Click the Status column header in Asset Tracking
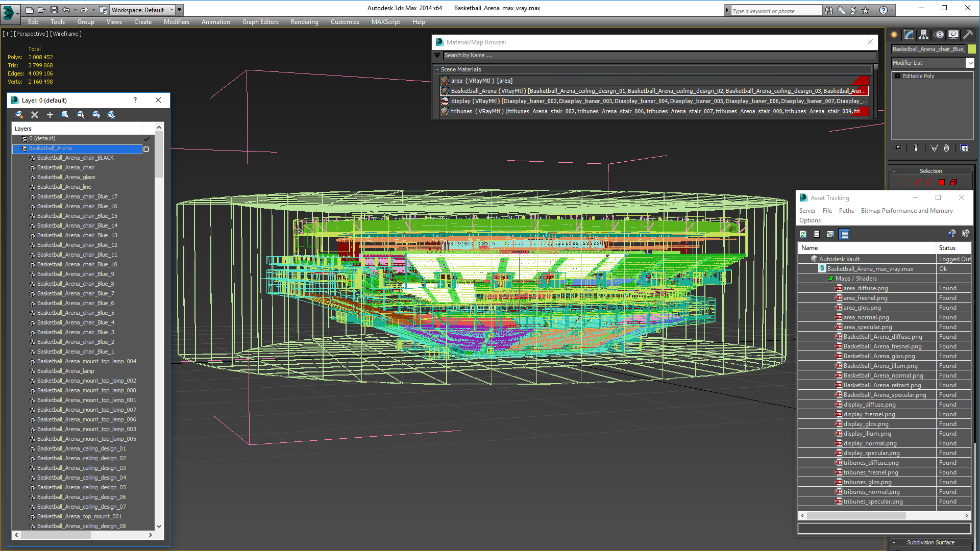This screenshot has width=980, height=551. point(953,248)
